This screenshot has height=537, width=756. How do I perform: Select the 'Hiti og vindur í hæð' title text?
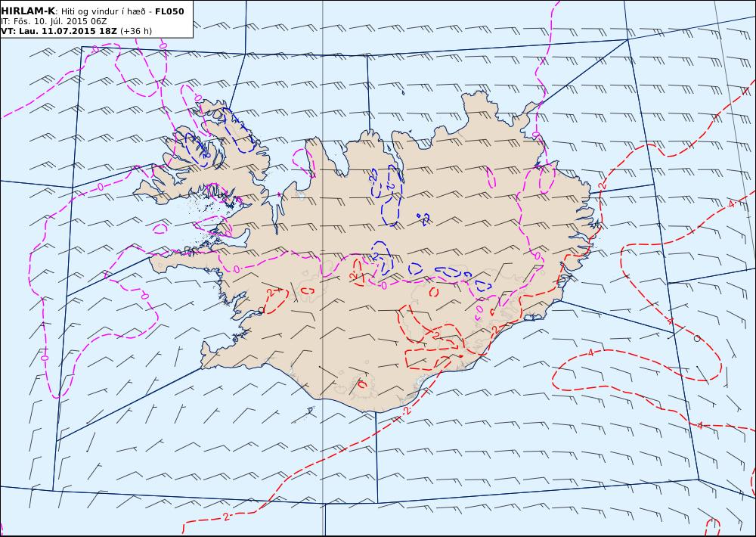(x=104, y=11)
